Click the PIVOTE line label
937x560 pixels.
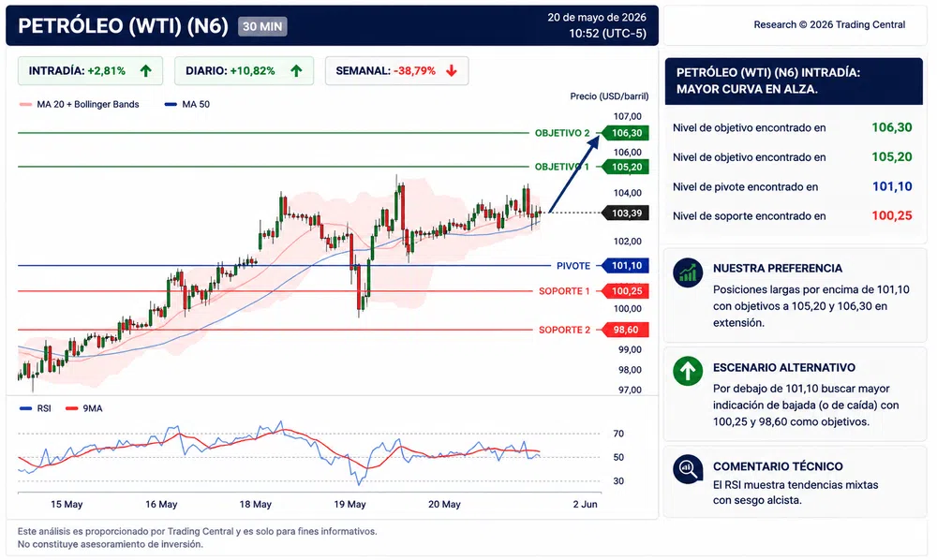(x=573, y=266)
